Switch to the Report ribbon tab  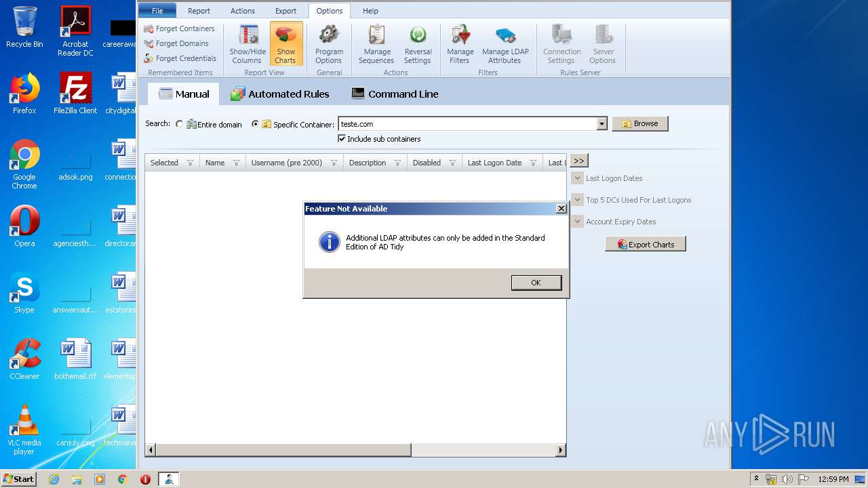tap(199, 11)
